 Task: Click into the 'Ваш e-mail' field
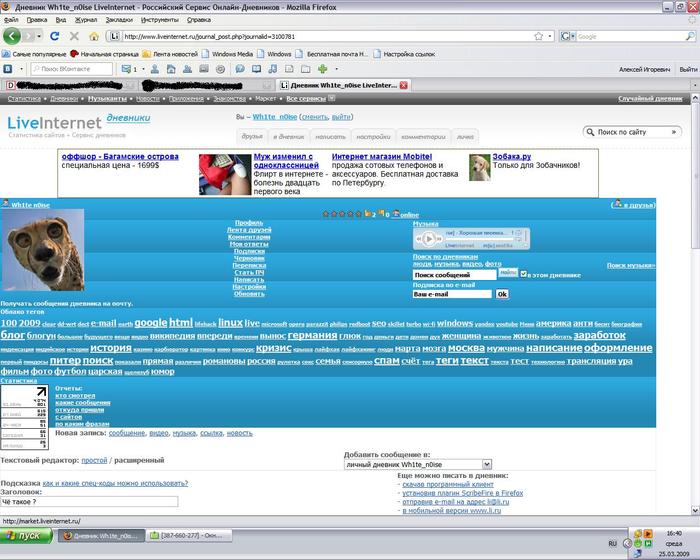452,294
